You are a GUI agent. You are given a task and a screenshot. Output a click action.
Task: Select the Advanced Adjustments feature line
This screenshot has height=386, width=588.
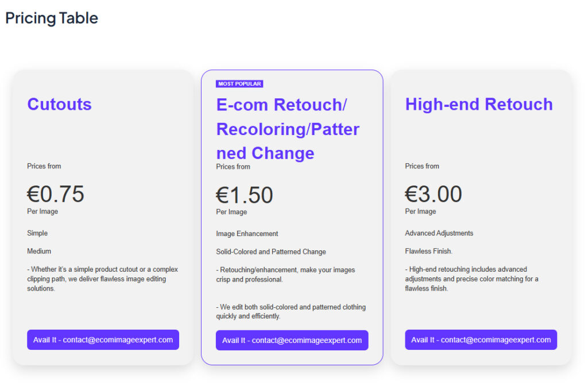(x=439, y=233)
